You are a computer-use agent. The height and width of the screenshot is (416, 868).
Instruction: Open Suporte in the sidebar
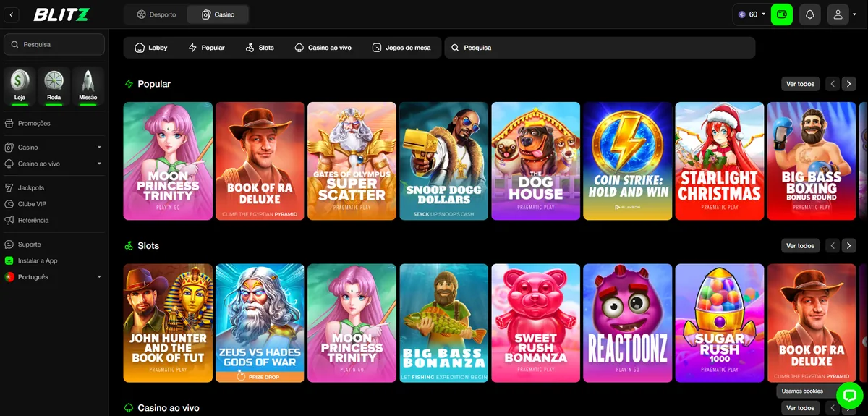tap(54, 245)
